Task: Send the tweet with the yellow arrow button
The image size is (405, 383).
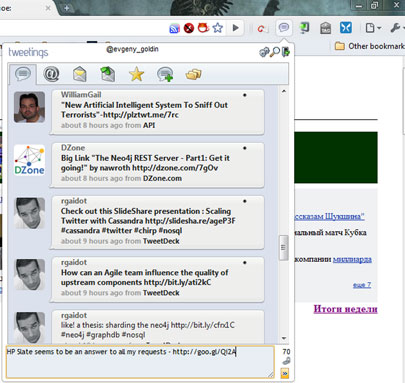Action: tap(285, 373)
